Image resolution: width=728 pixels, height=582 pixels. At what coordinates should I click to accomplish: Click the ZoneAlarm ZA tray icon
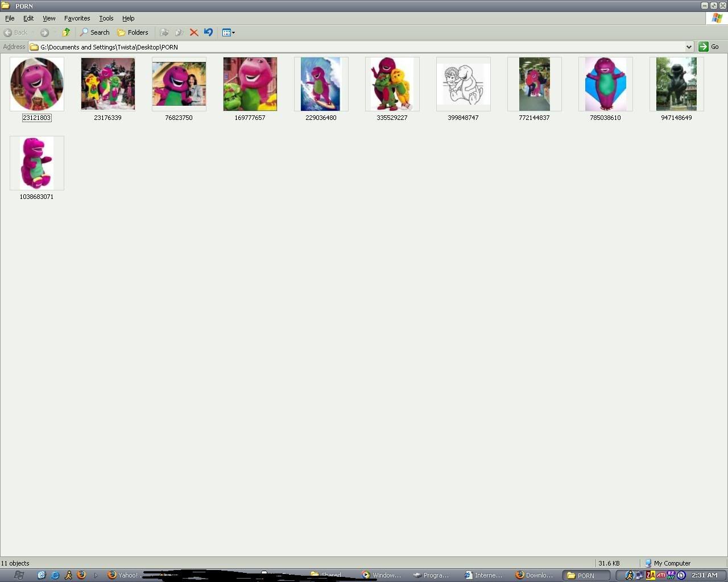point(651,575)
